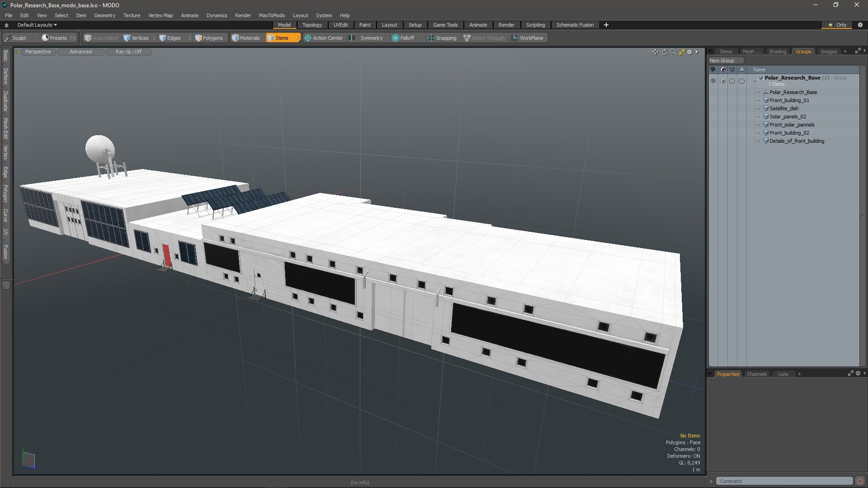The height and width of the screenshot is (488, 868).
Task: Click into the Command input field
Action: coord(784,481)
